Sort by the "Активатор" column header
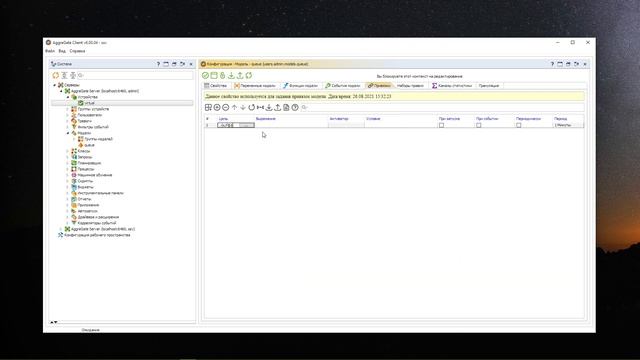The width and height of the screenshot is (640, 360). 339,119
